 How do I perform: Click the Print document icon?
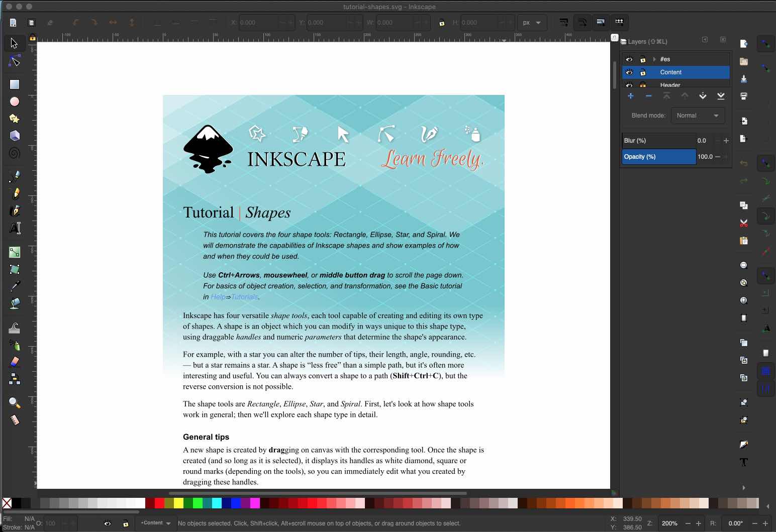click(x=744, y=96)
